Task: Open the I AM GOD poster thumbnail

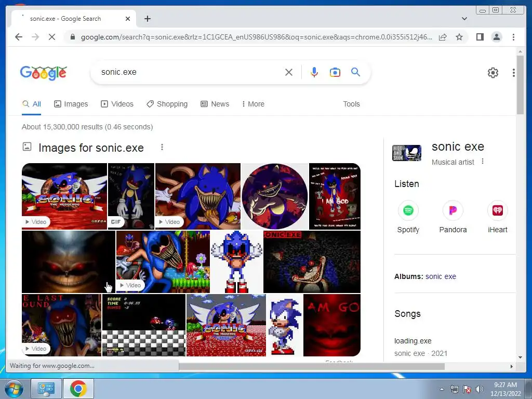Action: 335,196
